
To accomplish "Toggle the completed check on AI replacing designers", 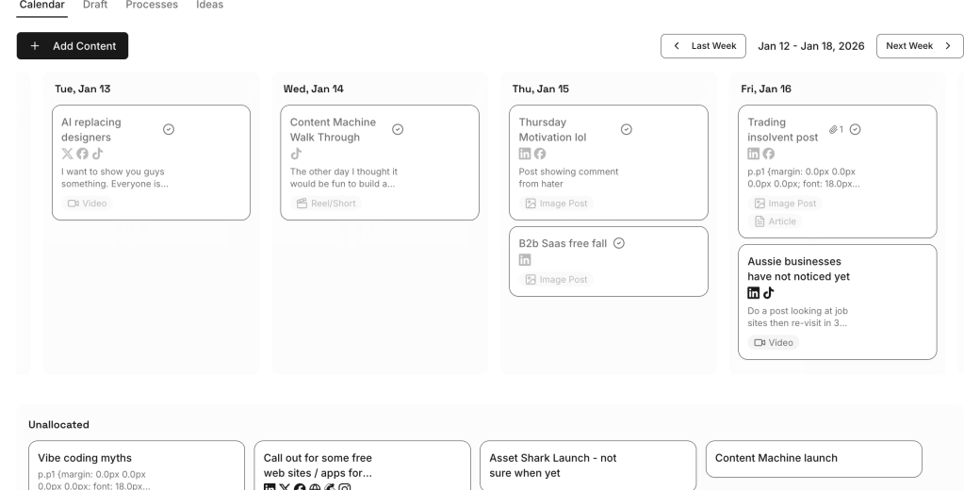I will click(x=169, y=129).
